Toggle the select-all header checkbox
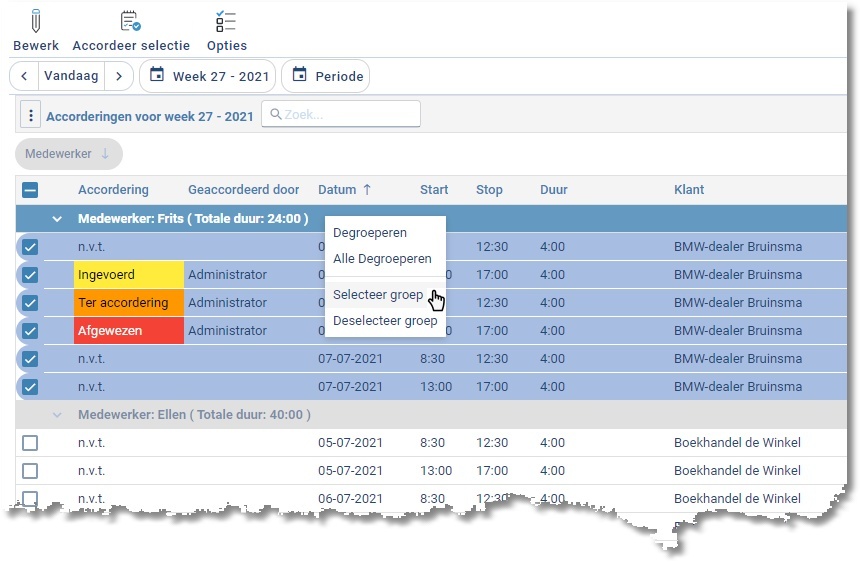 pos(30,190)
